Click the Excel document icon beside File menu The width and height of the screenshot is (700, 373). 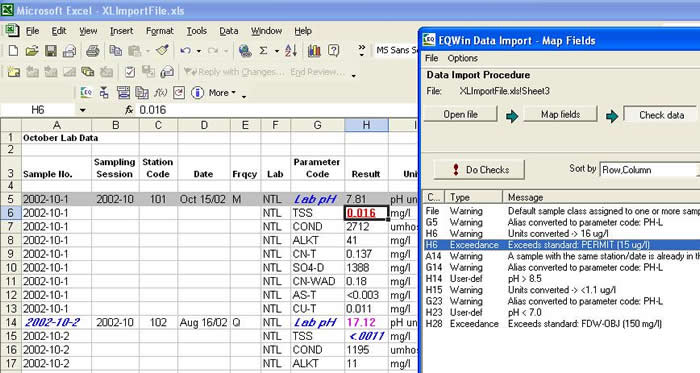tap(12, 31)
